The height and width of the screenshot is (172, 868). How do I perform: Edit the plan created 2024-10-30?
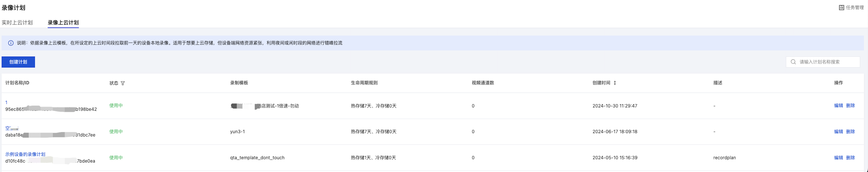coord(838,105)
